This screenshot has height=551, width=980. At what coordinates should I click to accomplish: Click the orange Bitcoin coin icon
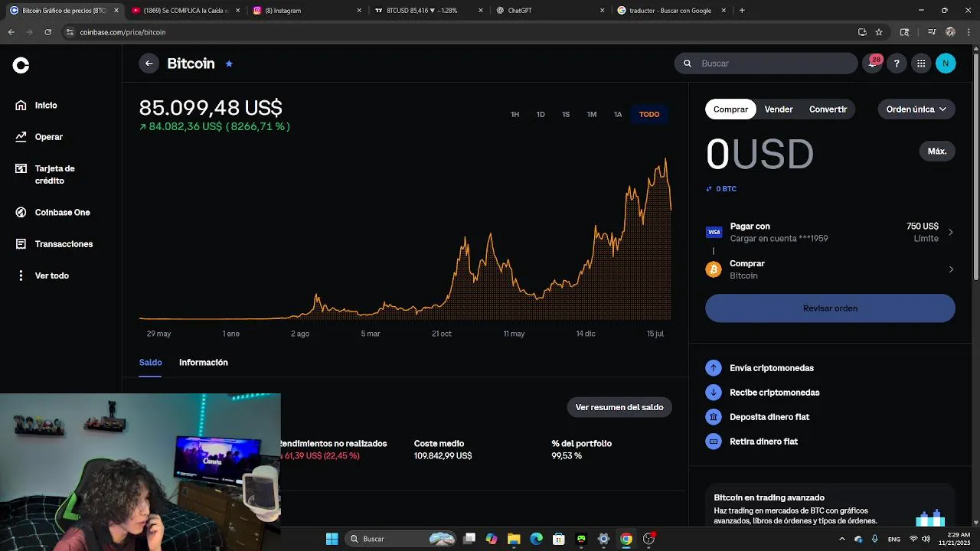coord(714,269)
